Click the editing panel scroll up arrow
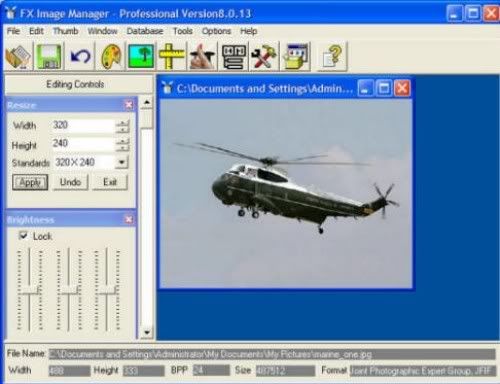 [147, 102]
